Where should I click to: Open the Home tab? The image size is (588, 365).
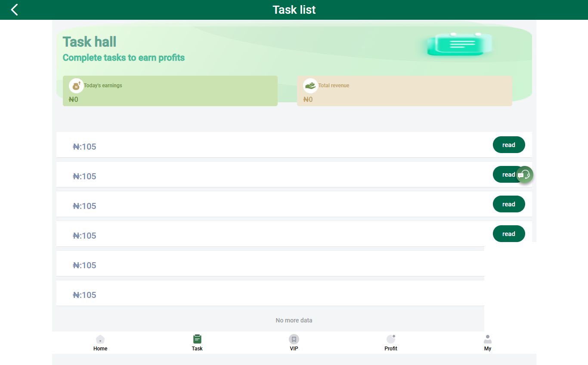tap(100, 343)
